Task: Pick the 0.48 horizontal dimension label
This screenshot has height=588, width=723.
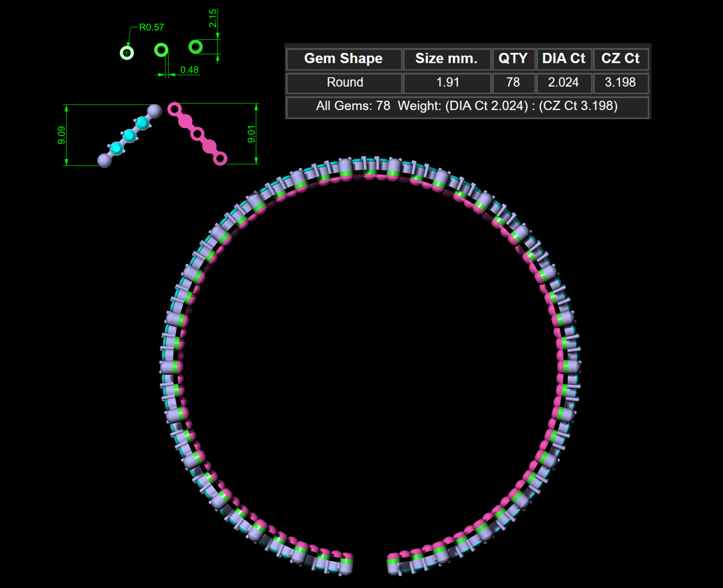Action: pyautogui.click(x=190, y=70)
